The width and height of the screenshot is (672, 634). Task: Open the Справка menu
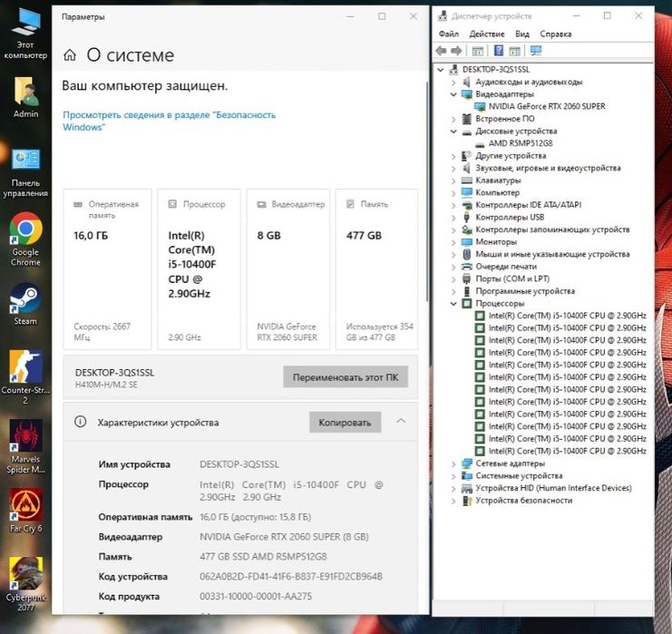pos(555,34)
